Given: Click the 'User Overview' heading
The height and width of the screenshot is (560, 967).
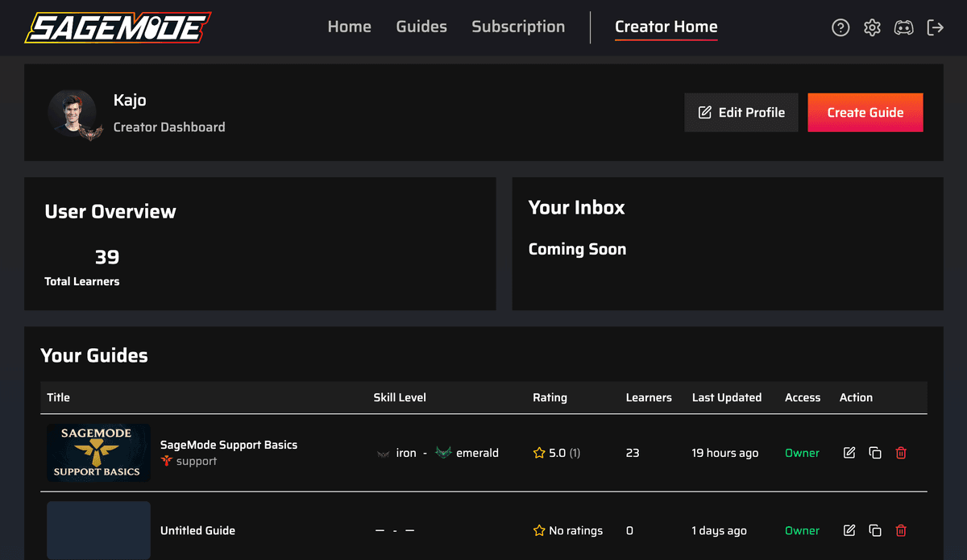Looking at the screenshot, I should [110, 211].
